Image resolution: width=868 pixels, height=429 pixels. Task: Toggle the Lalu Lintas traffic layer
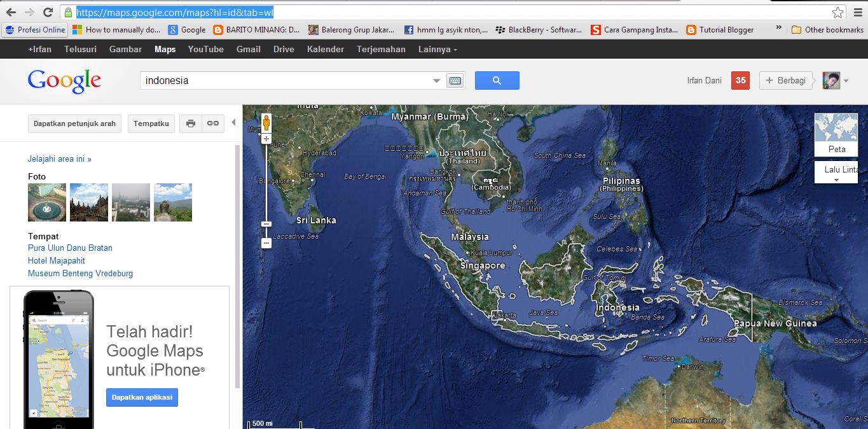pos(835,170)
